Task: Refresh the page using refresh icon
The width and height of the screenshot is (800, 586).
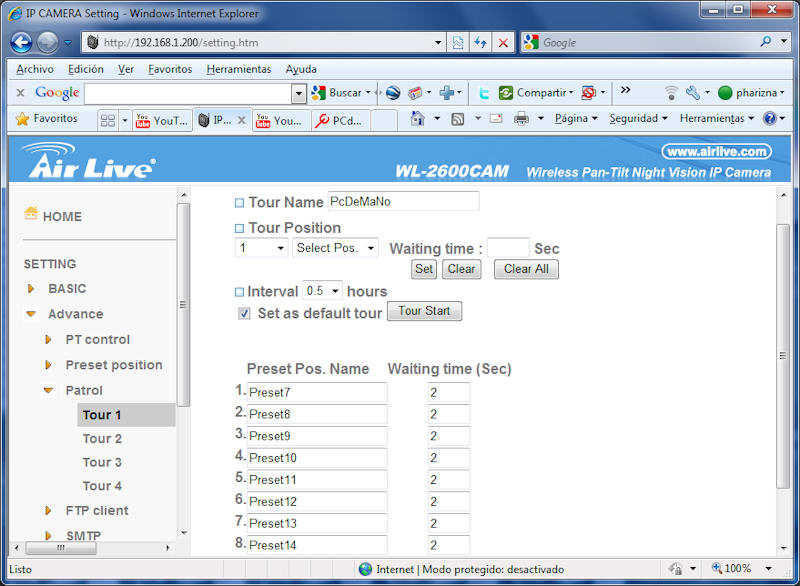Action: (x=480, y=42)
